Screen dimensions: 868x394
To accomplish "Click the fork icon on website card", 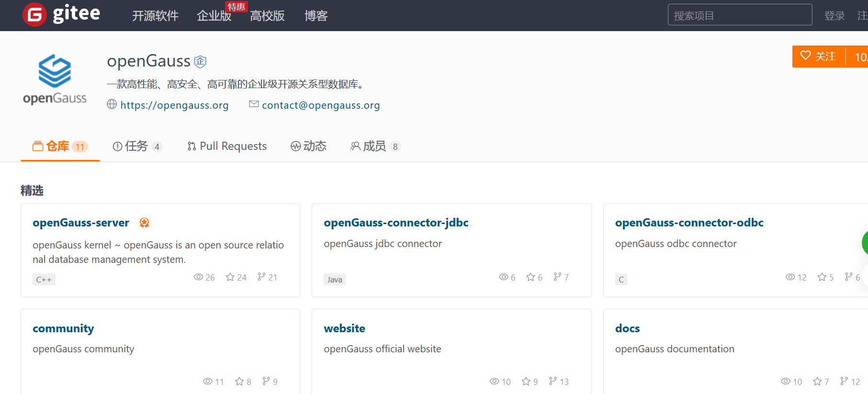I will [553, 381].
